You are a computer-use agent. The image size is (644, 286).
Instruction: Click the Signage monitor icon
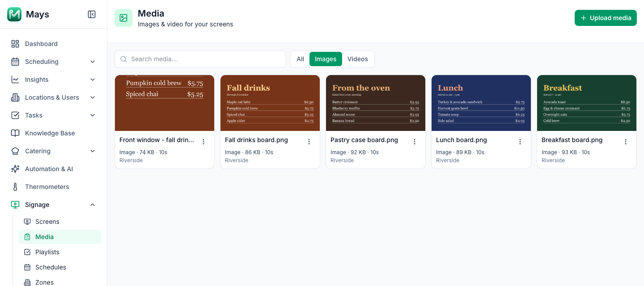tap(15, 205)
